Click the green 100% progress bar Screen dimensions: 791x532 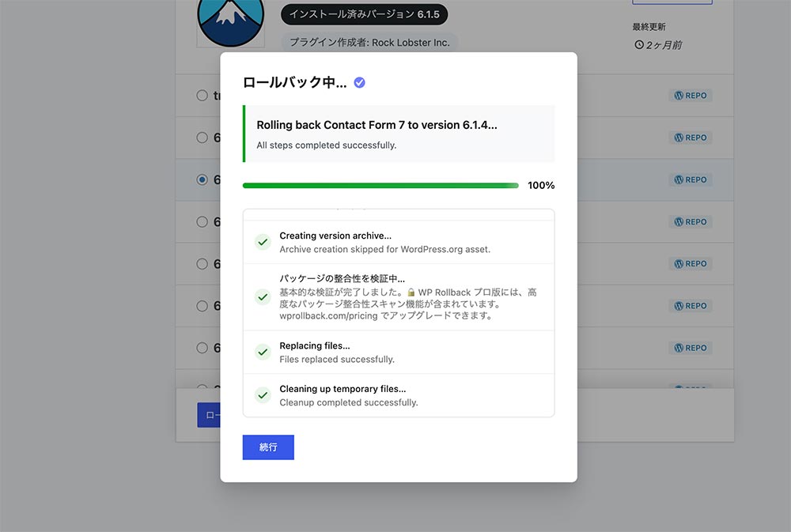tap(380, 186)
